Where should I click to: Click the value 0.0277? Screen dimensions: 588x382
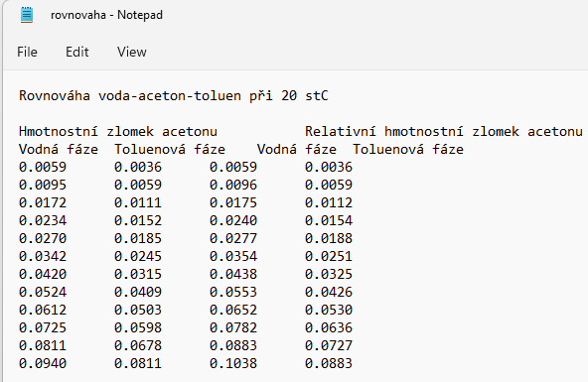pos(233,238)
